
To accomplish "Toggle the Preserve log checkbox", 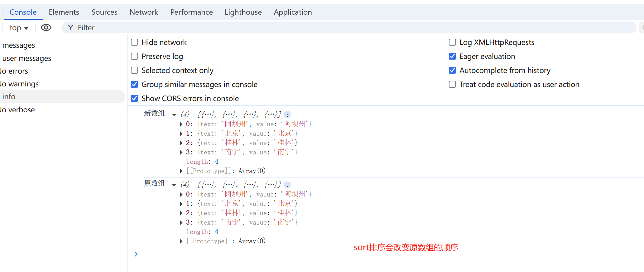I will coord(135,56).
